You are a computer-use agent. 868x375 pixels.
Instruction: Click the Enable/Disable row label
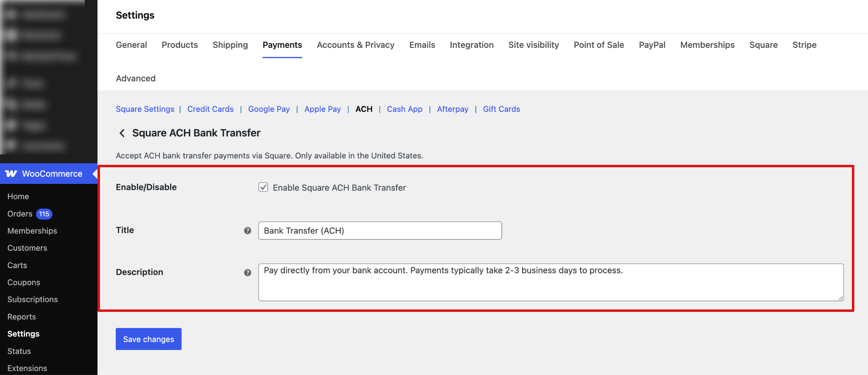pyautogui.click(x=146, y=187)
